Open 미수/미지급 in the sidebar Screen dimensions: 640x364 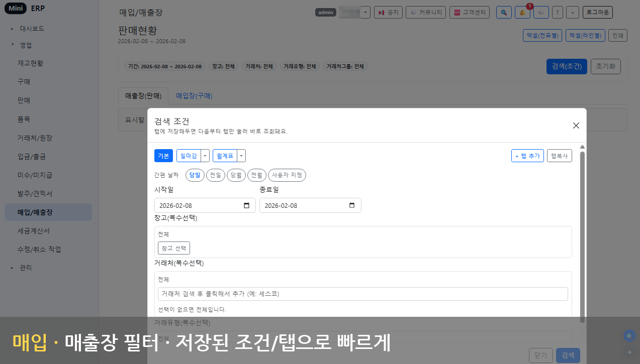click(x=48, y=175)
